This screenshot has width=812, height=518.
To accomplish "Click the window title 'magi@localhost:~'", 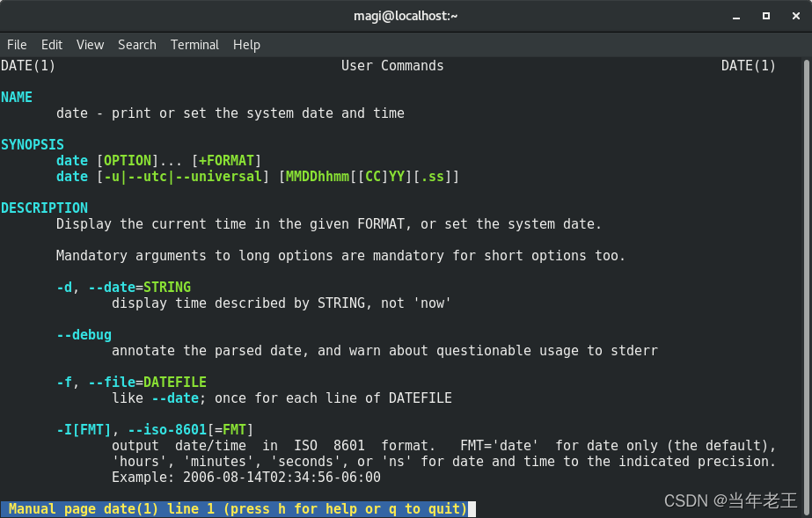I will (406, 16).
